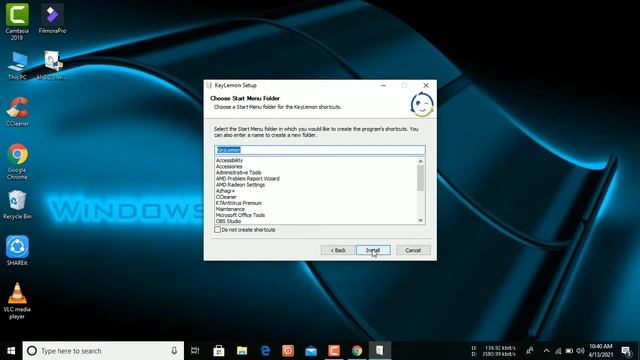The width and height of the screenshot is (640, 360).
Task: Select CCleaner in the folder list
Action: (226, 197)
